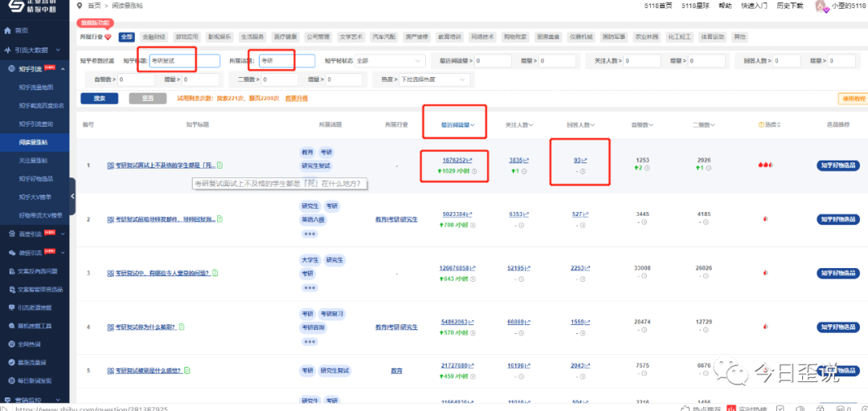The width and height of the screenshot is (868, 411).
Task: Click the 我要升级 link
Action: click(296, 99)
